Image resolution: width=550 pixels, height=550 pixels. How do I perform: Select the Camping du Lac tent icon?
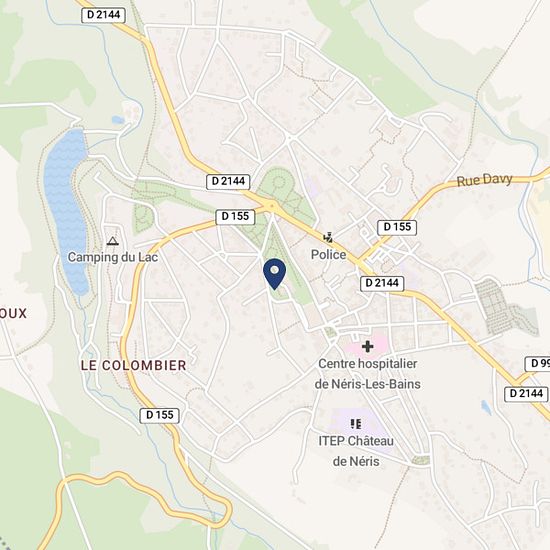(112, 241)
